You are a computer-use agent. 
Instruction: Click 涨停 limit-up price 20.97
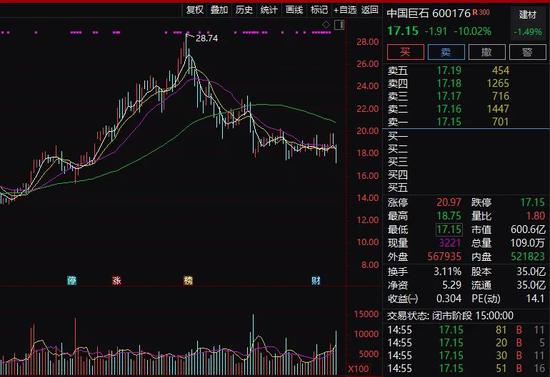[449, 202]
